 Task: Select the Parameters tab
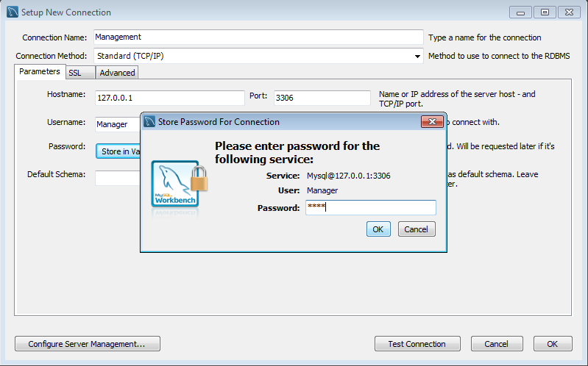tap(40, 71)
